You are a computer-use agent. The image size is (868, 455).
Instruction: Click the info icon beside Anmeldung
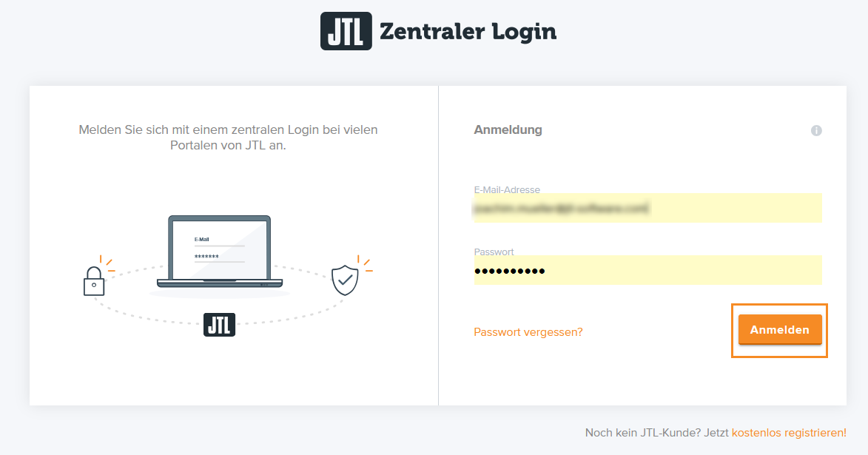click(816, 130)
